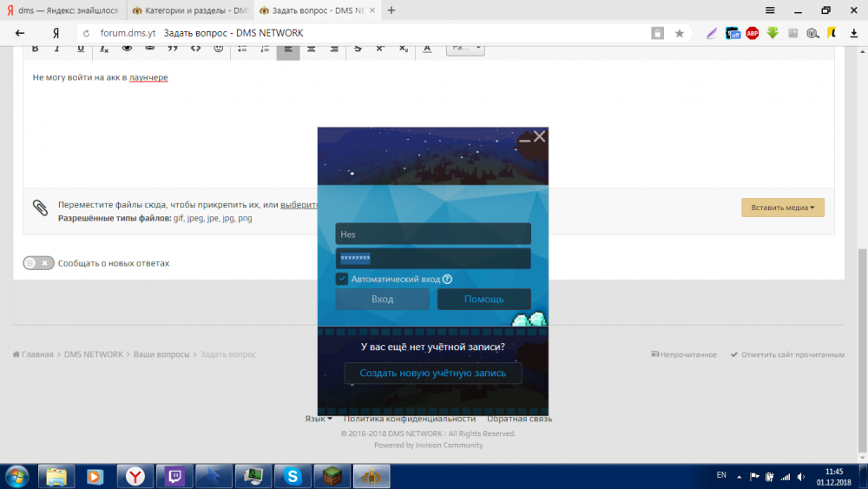Bookmark this page with the star icon
This screenshot has height=489, width=868.
pos(680,33)
